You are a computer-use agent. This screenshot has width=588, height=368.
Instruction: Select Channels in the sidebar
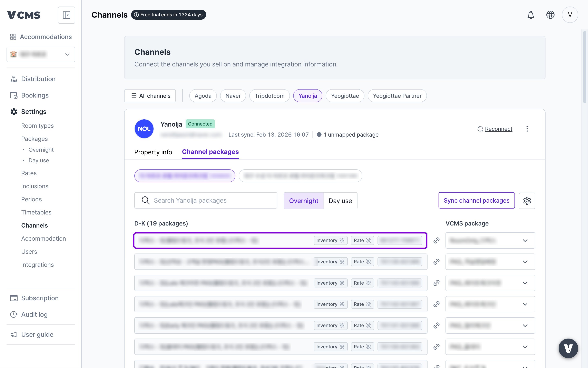coord(35,225)
